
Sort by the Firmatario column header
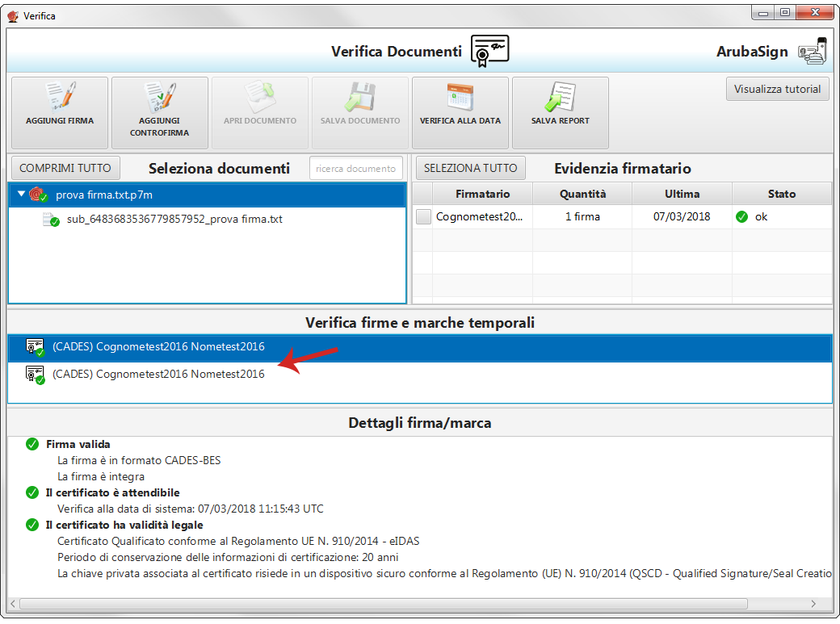point(482,194)
